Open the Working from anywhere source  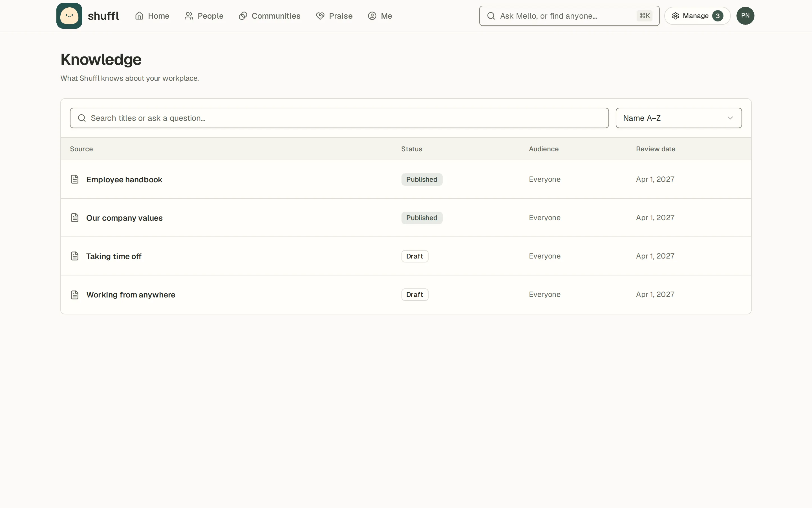131,295
